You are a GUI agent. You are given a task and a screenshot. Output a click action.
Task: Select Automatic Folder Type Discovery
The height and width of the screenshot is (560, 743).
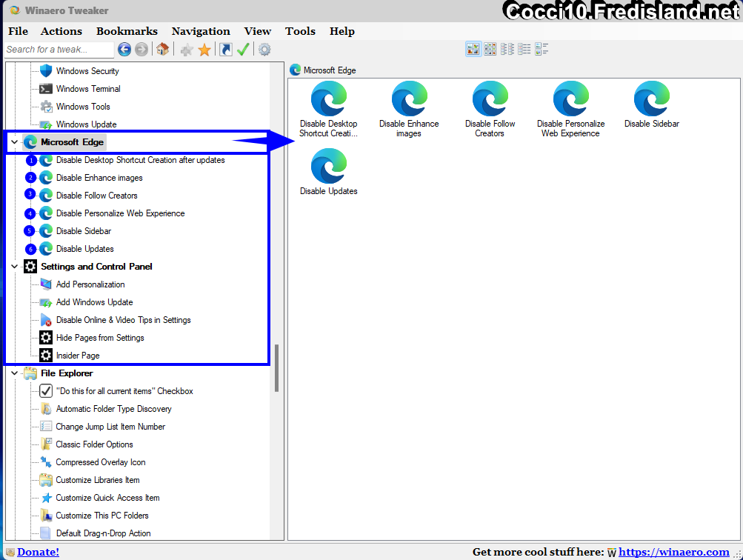click(113, 409)
